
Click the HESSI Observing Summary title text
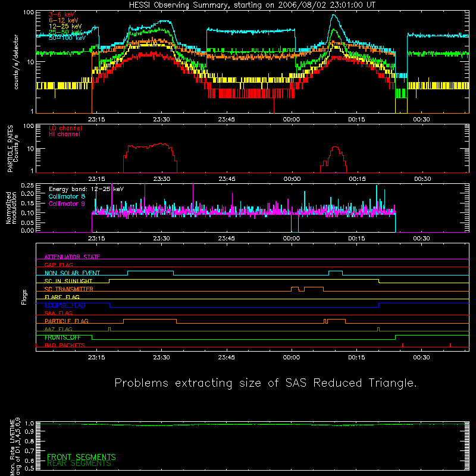tap(252, 5)
